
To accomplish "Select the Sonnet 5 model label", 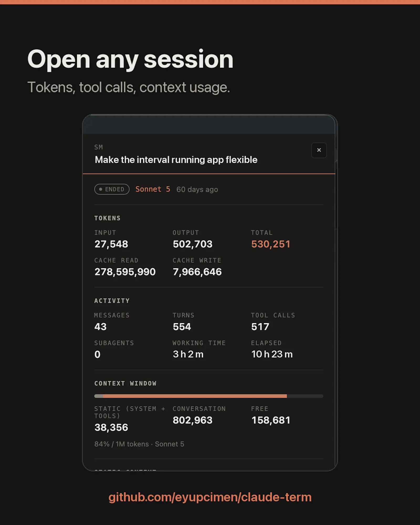I will [x=153, y=189].
